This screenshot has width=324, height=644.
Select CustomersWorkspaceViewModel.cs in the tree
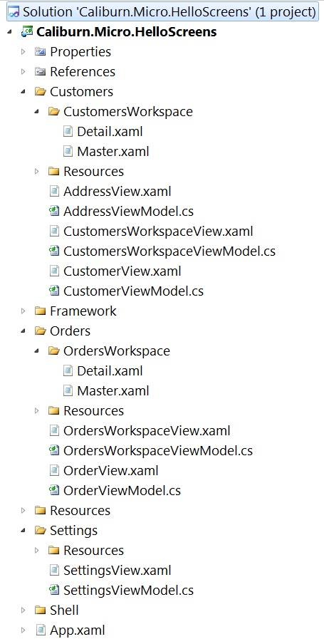click(x=169, y=251)
